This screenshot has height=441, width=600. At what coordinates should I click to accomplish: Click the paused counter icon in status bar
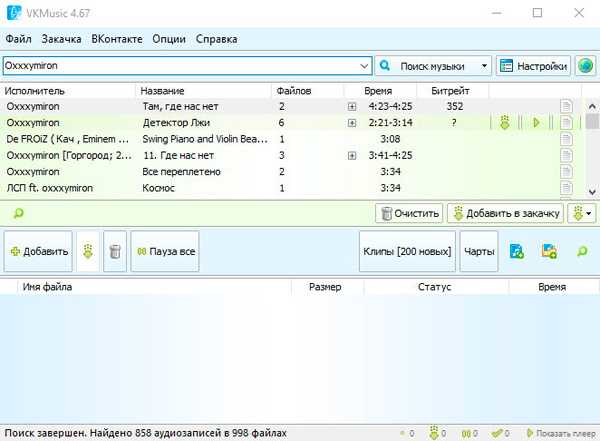(x=465, y=433)
